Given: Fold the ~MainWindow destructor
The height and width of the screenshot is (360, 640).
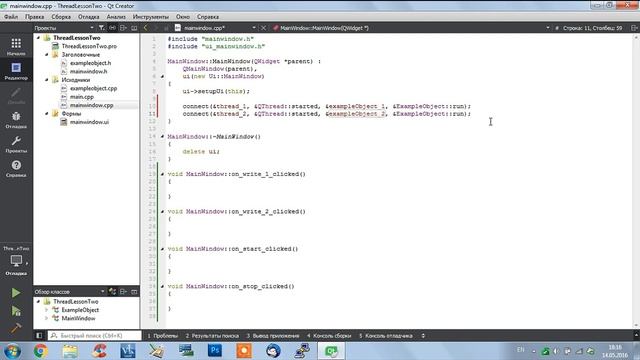Looking at the screenshot, I should [x=162, y=136].
